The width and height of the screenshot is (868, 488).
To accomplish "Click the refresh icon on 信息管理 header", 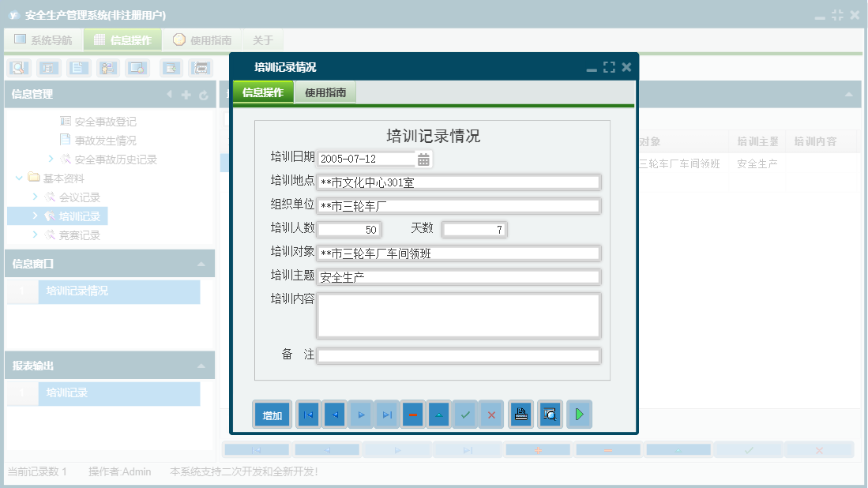I will pos(204,96).
